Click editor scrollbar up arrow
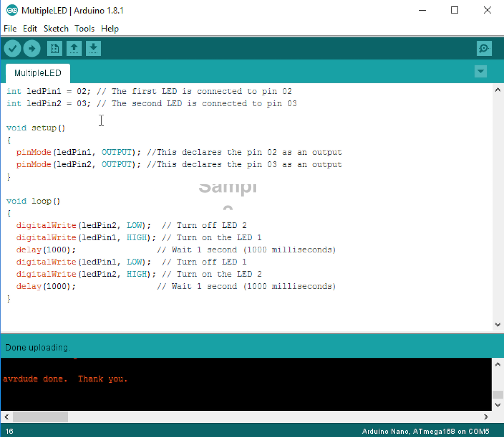The height and width of the screenshot is (437, 504). click(x=498, y=90)
